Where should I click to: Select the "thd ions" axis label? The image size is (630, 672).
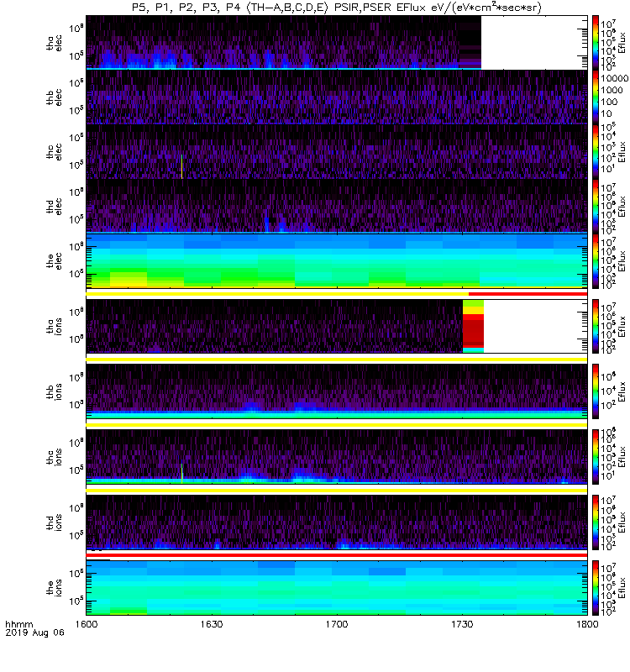54,522
